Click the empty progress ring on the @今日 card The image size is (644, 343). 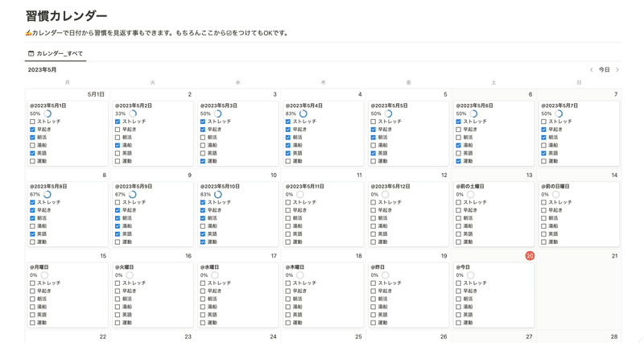(470, 275)
